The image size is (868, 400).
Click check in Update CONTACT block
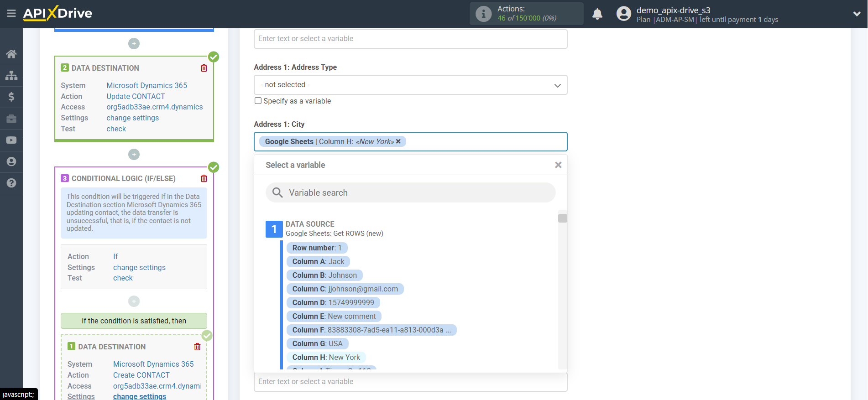[x=116, y=129]
